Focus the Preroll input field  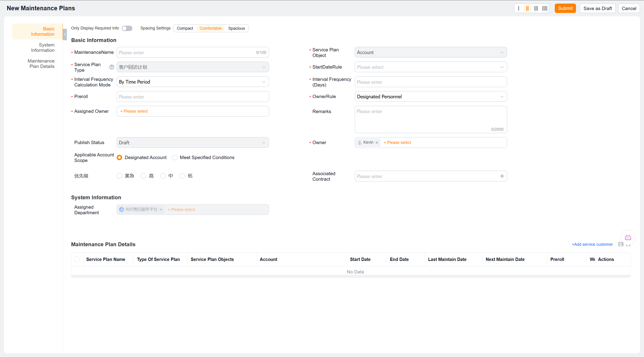193,97
